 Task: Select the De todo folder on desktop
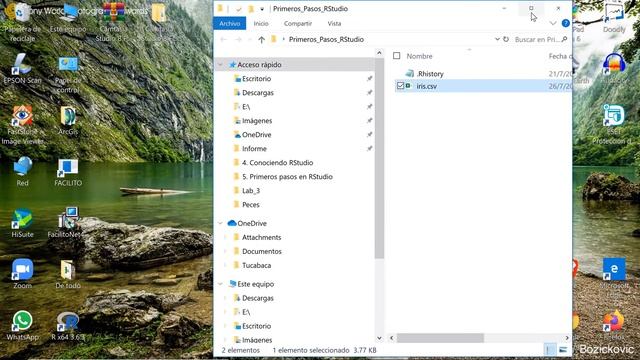point(68,274)
